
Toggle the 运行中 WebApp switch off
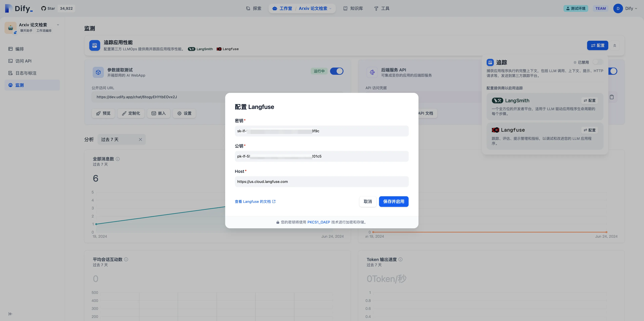[336, 71]
